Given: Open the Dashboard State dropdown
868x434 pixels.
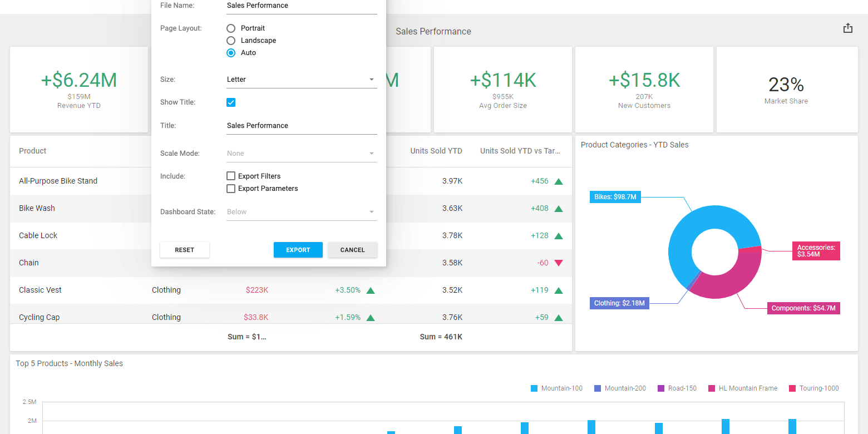Looking at the screenshot, I should pyautogui.click(x=302, y=212).
